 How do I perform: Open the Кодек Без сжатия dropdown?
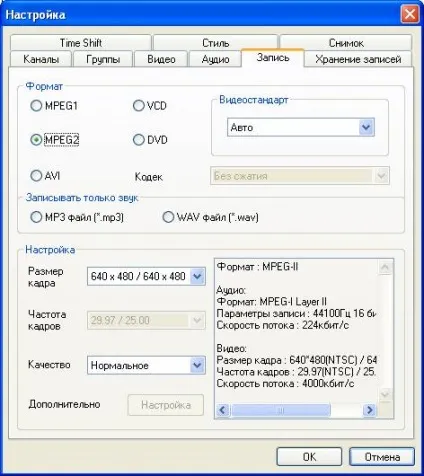[300, 176]
